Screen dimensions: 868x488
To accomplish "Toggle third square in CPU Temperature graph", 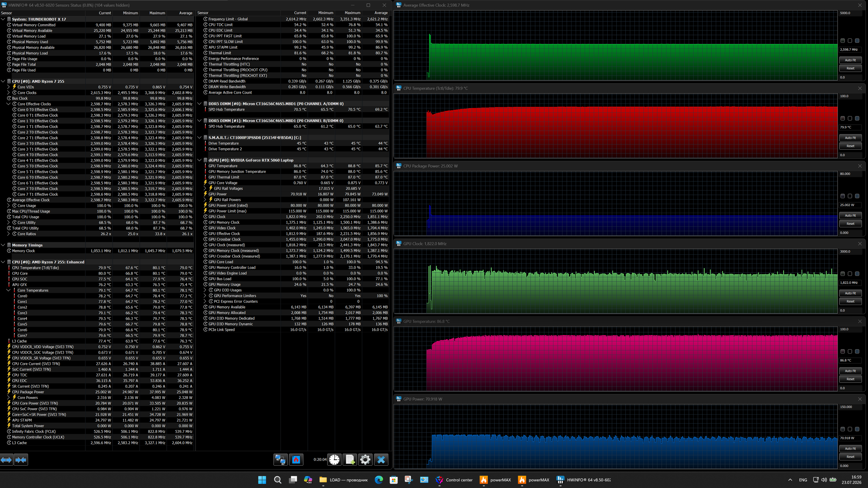I will 857,119.
